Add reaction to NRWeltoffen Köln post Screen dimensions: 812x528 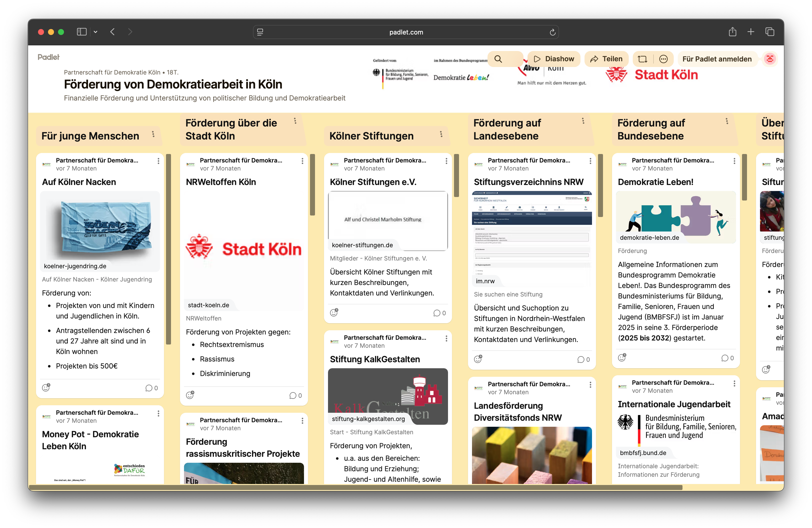coord(190,395)
